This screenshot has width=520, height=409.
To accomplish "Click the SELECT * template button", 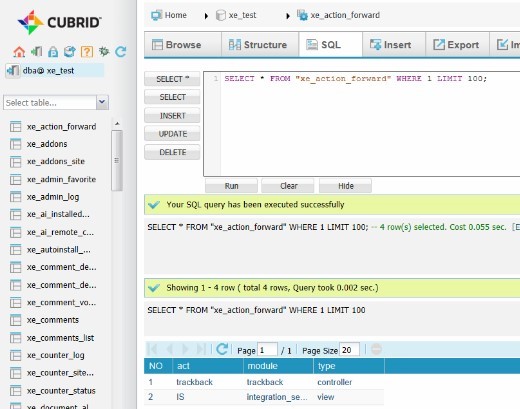I will click(172, 79).
